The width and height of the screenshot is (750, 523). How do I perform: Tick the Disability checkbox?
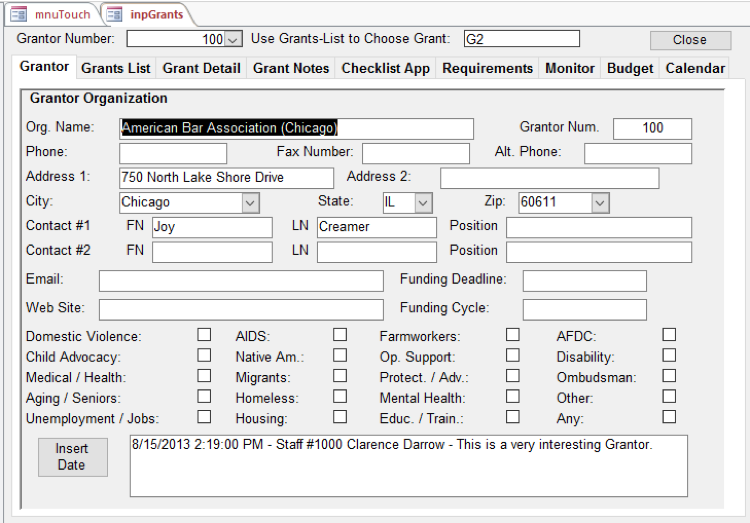[x=669, y=355]
